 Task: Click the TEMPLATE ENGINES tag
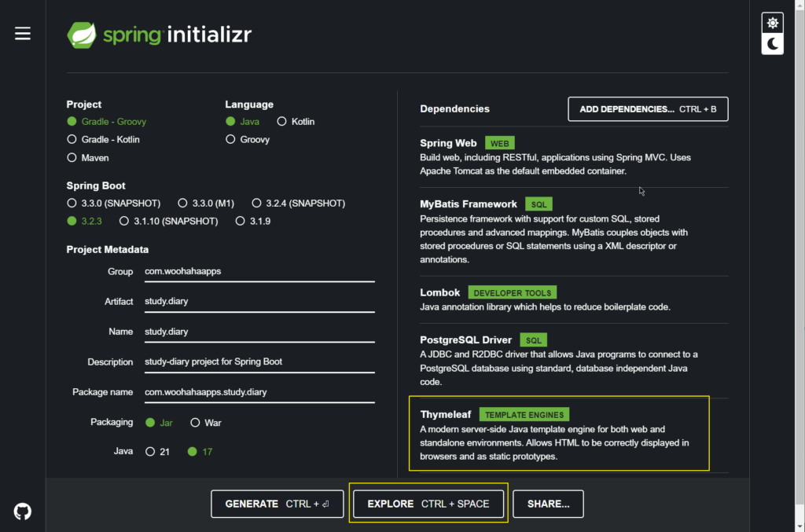[524, 414]
